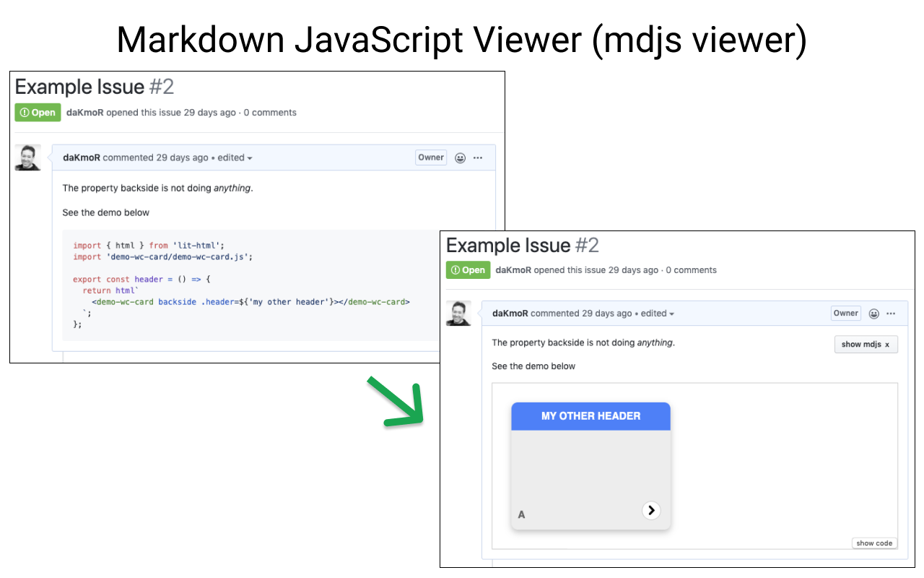
Task: Click the daKmoR username link in the left header
Action: click(84, 112)
